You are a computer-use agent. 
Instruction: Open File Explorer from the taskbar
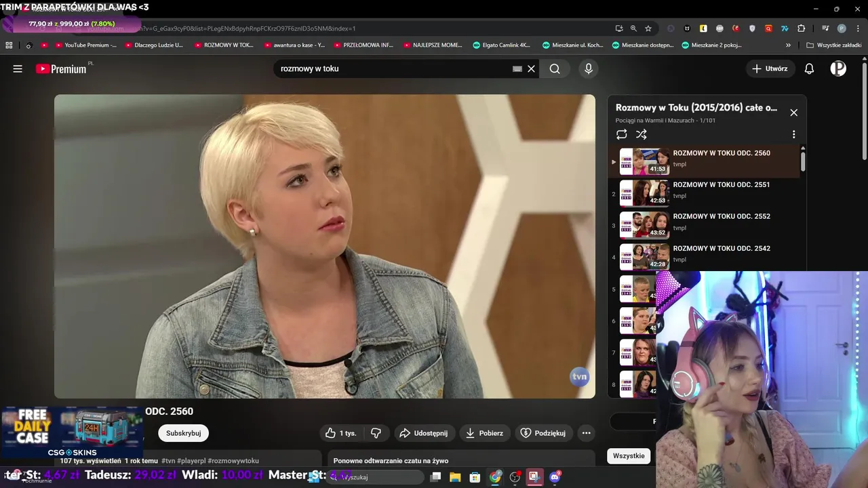point(455,477)
